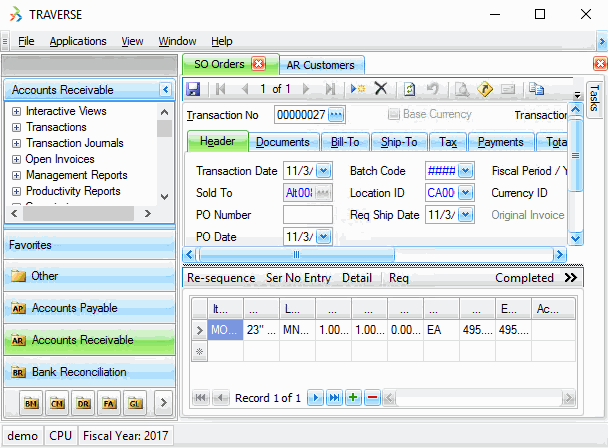
Task: Remove line with red minus button
Action: (x=372, y=398)
